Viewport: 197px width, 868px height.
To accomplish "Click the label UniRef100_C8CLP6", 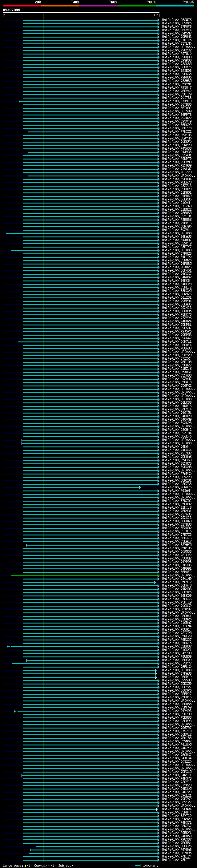I will pos(177,846).
